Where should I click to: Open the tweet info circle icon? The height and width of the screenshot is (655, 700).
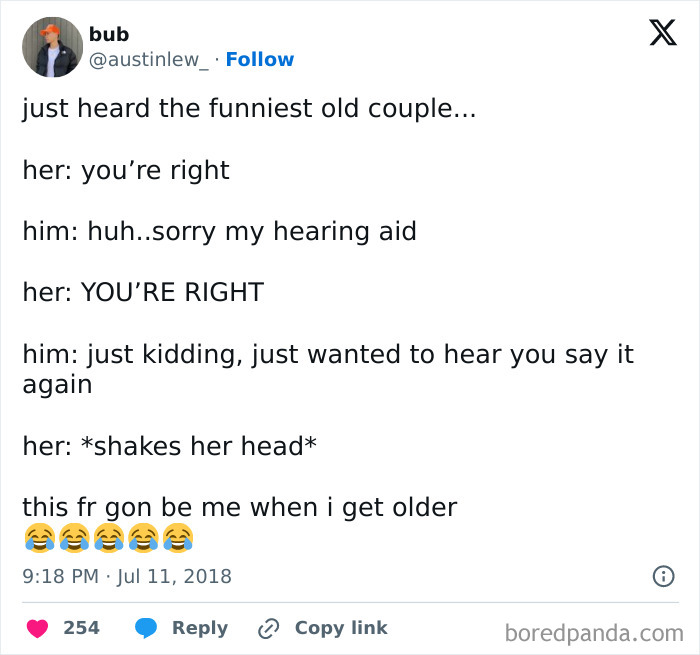tap(661, 576)
